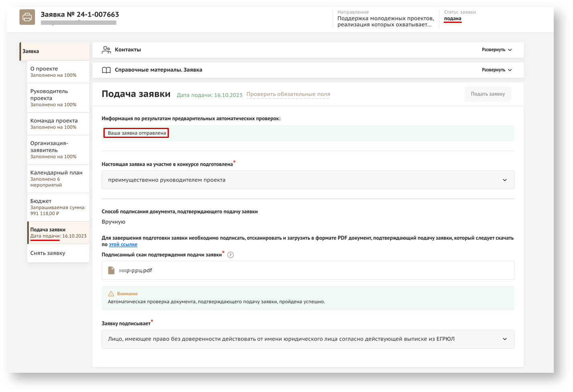Open the этой ссылке download link
This screenshot has width=573, height=392.
(123, 244)
